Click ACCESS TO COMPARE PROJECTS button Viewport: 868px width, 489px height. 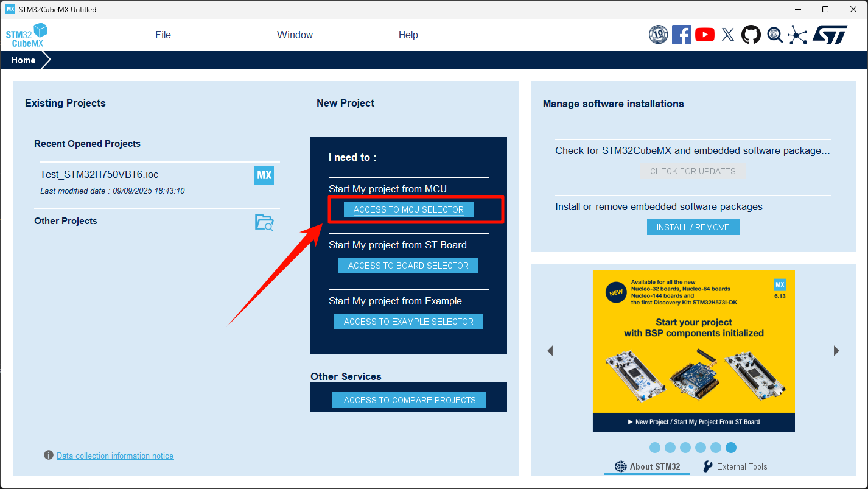click(410, 400)
